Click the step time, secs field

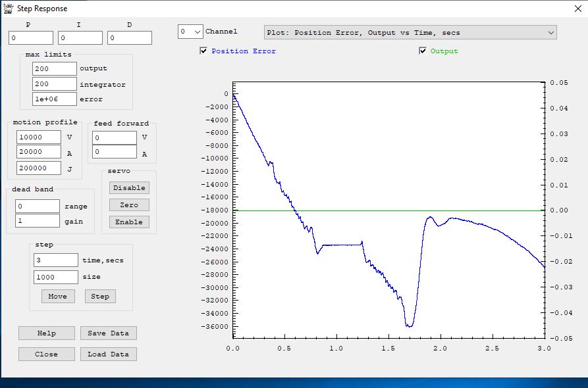56,260
